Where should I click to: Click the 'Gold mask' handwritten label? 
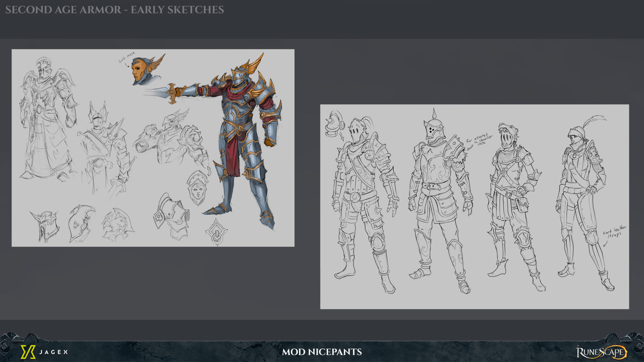127,57
